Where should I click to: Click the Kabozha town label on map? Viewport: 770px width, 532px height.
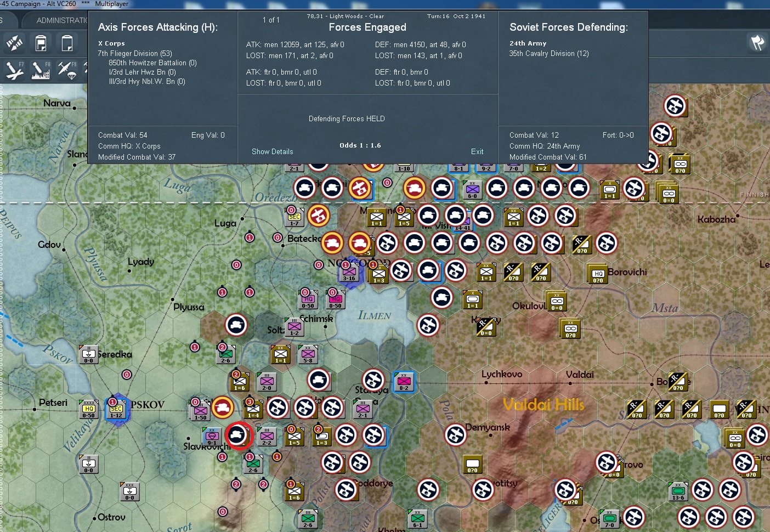pyautogui.click(x=717, y=219)
